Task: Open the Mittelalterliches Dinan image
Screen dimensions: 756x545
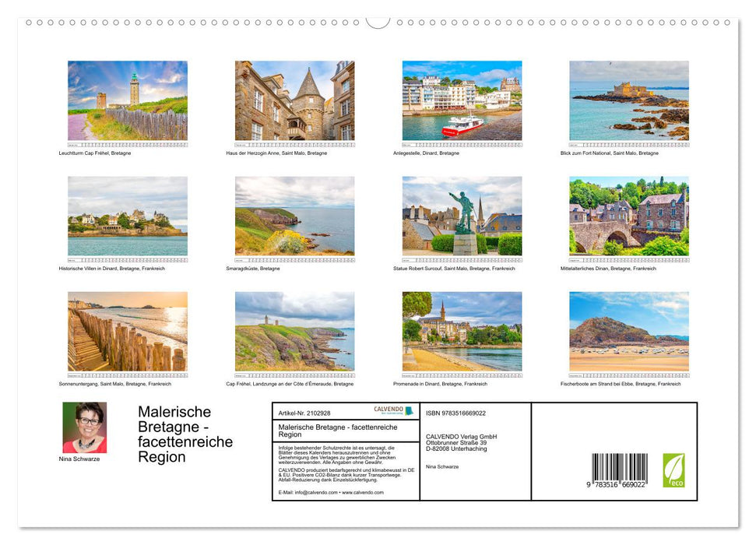Action: pos(628,216)
